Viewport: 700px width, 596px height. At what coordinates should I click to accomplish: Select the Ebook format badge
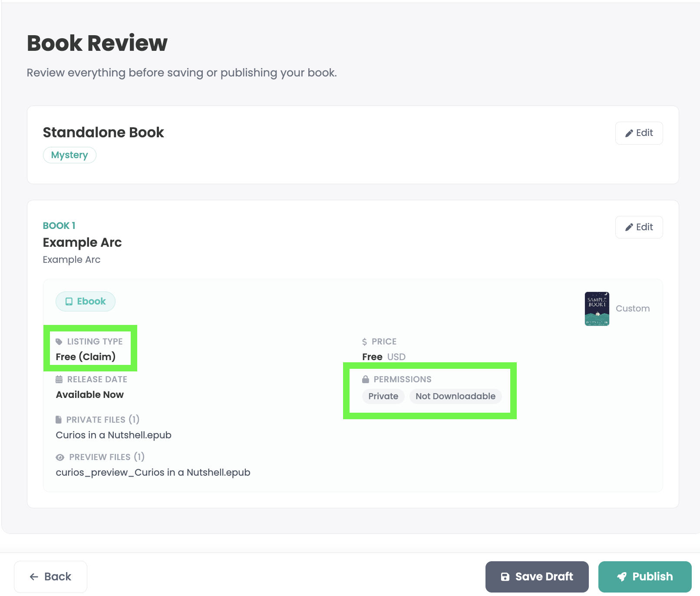[86, 301]
